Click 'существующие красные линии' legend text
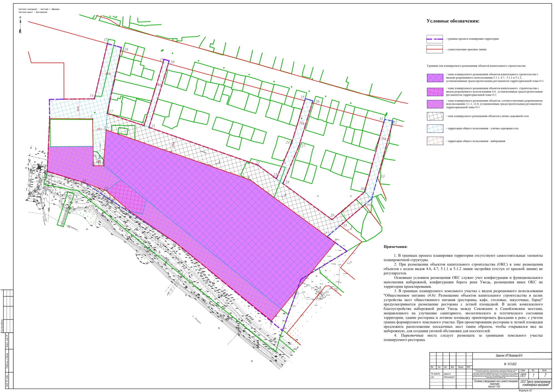555x392 pixels. pyautogui.click(x=466, y=49)
